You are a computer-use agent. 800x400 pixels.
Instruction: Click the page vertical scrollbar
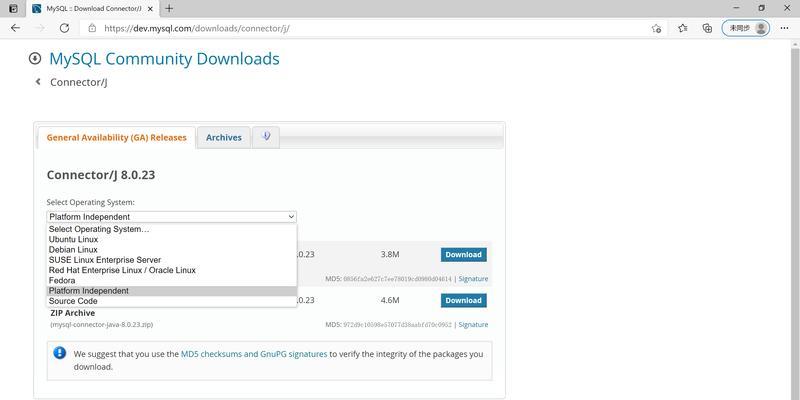795,219
